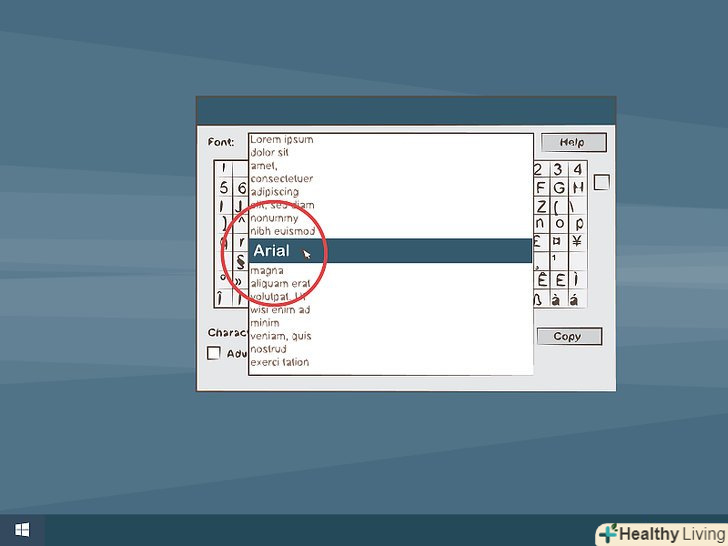
Task: Select Arial in the font list
Action: pos(390,251)
